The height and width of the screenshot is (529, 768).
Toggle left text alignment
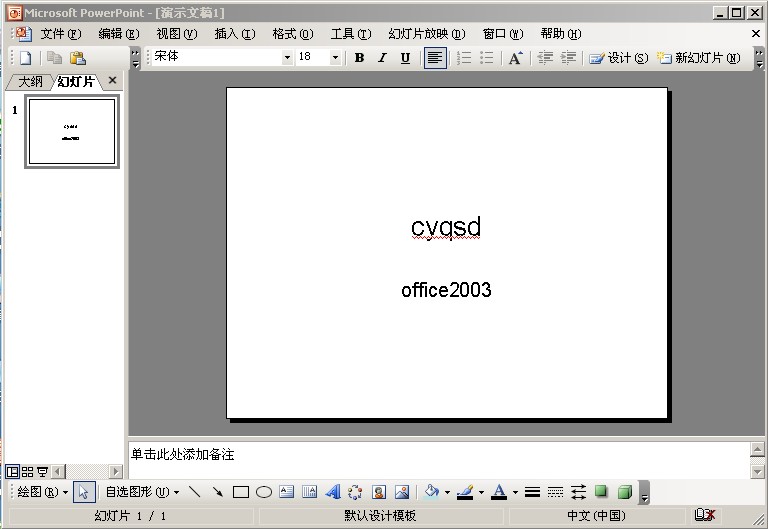pyautogui.click(x=435, y=58)
